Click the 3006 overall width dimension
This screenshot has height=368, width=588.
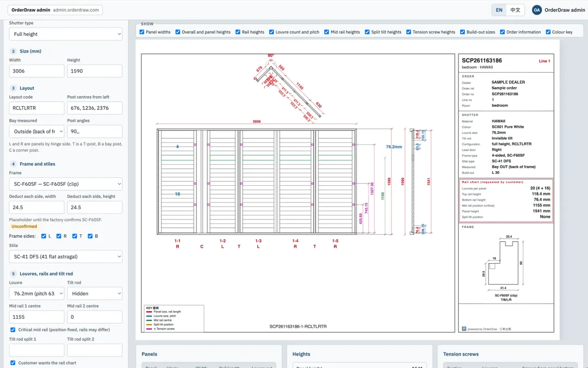tap(257, 121)
